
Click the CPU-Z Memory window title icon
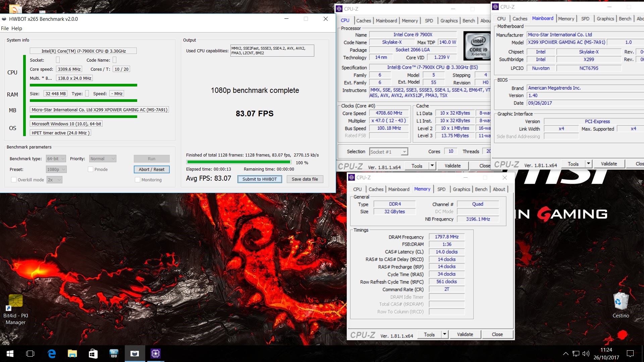(352, 177)
